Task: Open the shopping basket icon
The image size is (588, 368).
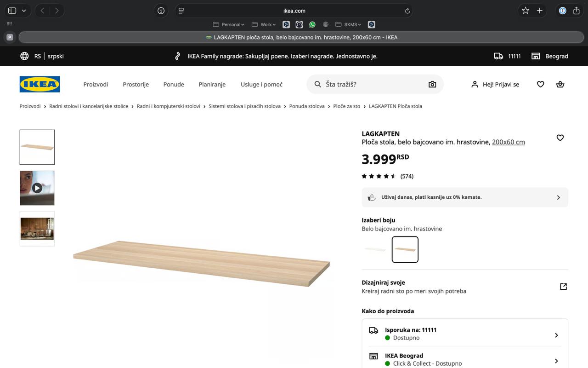Action: (x=560, y=84)
